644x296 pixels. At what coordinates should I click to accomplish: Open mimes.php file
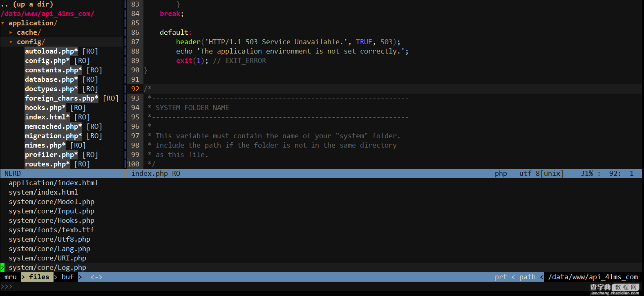(45, 146)
